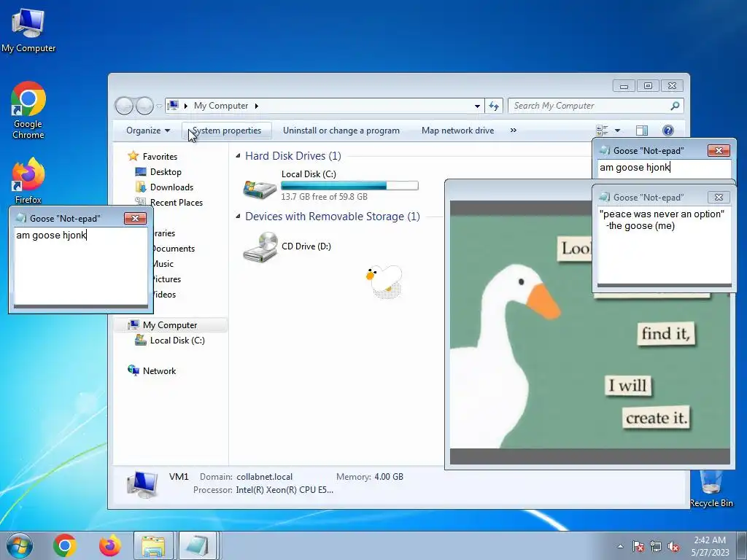Screen dimensions: 747x560
Task: Open Explorer Help question mark icon
Action: click(668, 131)
